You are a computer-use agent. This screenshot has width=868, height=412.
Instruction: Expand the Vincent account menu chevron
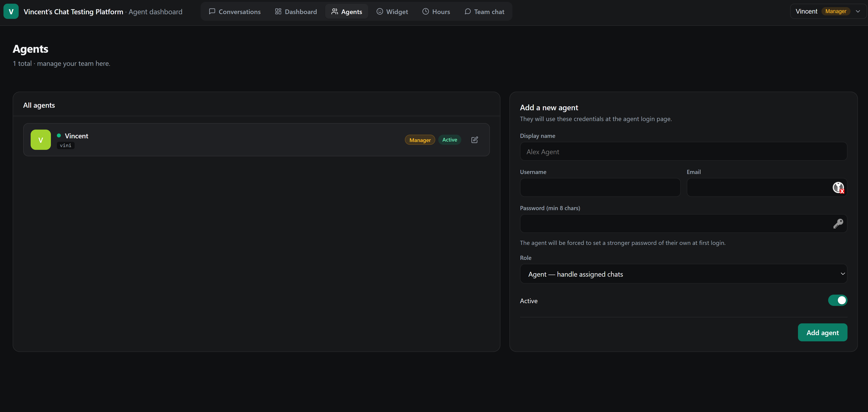(858, 12)
